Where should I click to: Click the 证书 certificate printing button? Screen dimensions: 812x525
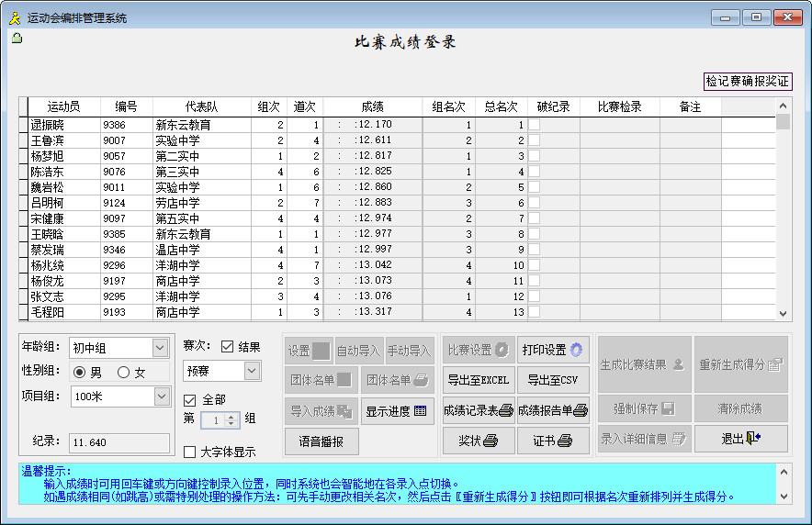[x=553, y=441]
